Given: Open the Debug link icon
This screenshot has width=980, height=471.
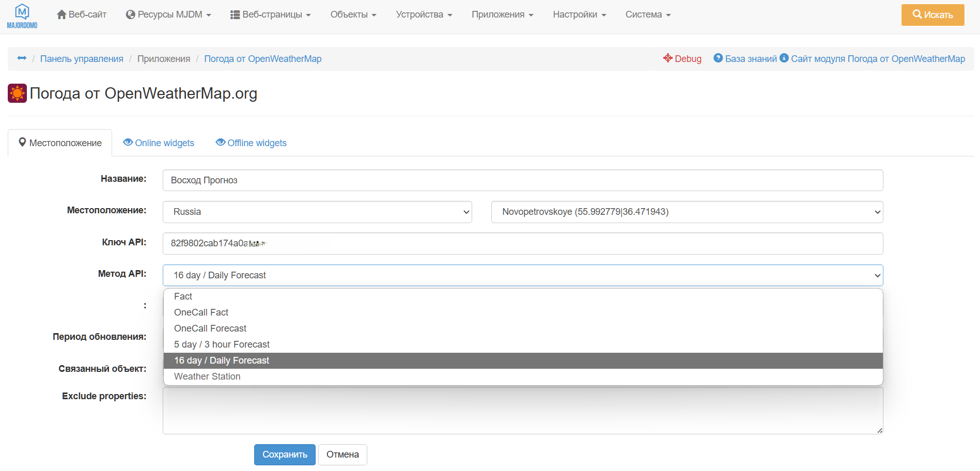Looking at the screenshot, I should coord(668,58).
